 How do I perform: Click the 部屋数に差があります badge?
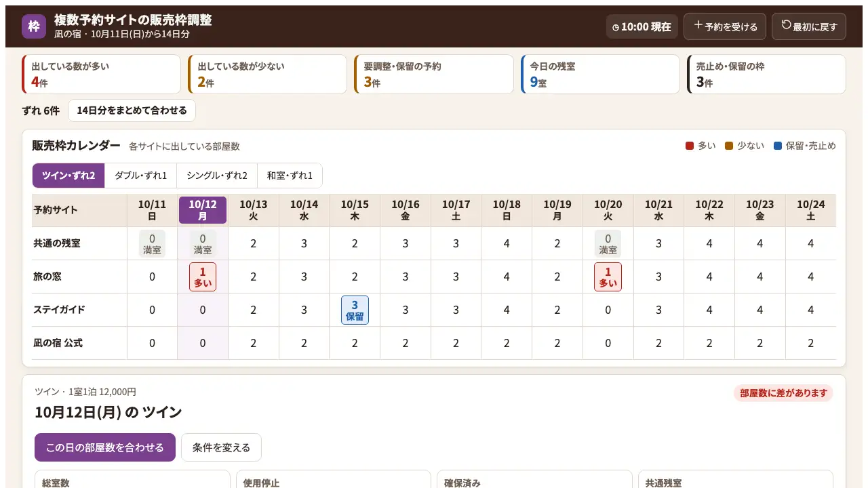coord(783,393)
